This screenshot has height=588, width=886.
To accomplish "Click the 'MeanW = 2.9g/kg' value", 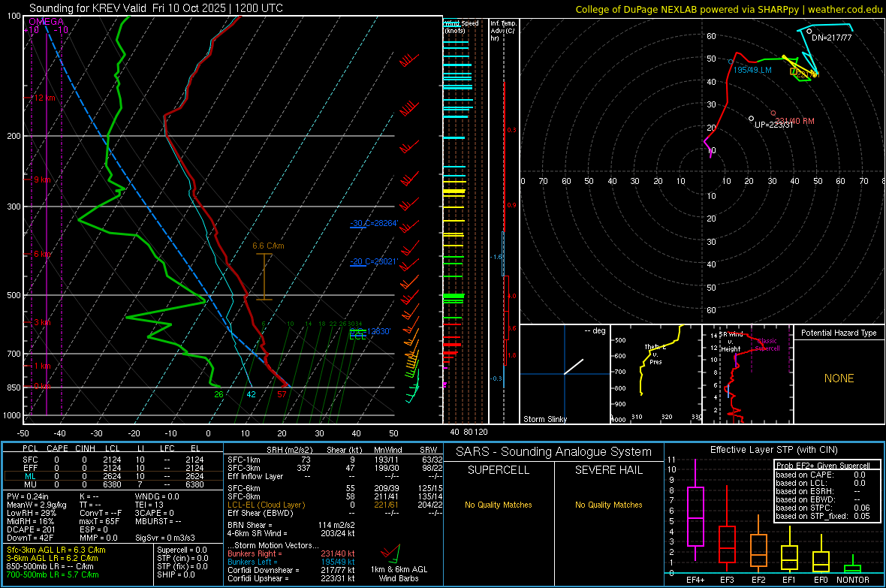I will [36, 505].
